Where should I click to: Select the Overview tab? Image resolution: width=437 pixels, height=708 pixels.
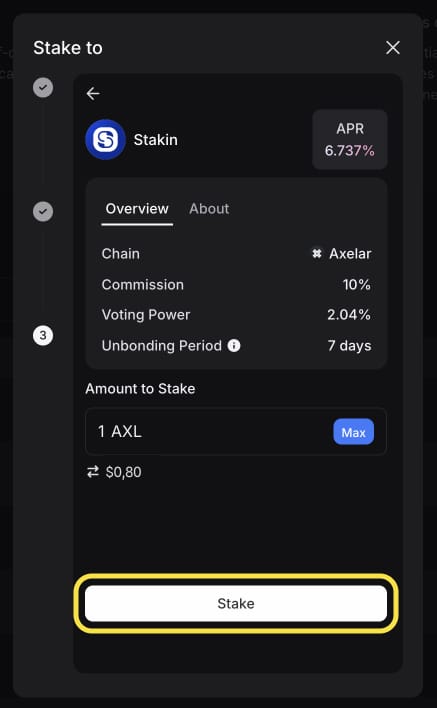coord(137,209)
